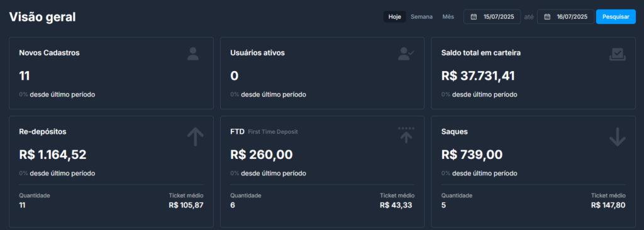This screenshot has width=644, height=230.
Task: Click the Saques Quantidade value 5
Action: click(443, 205)
